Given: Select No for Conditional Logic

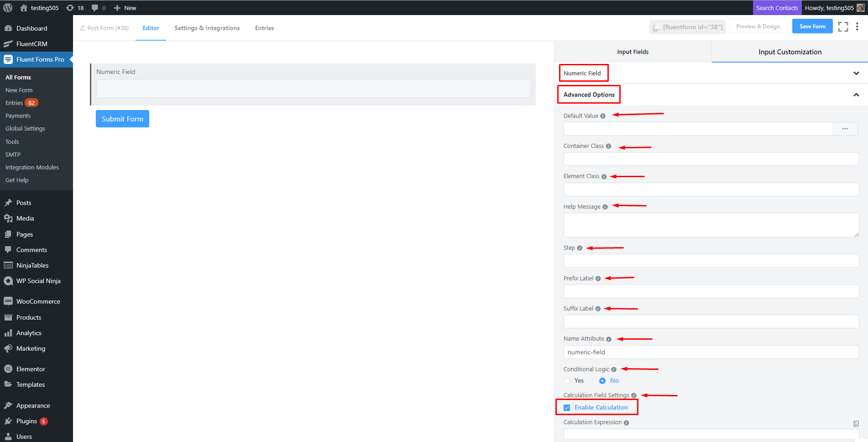Looking at the screenshot, I should click(x=602, y=381).
